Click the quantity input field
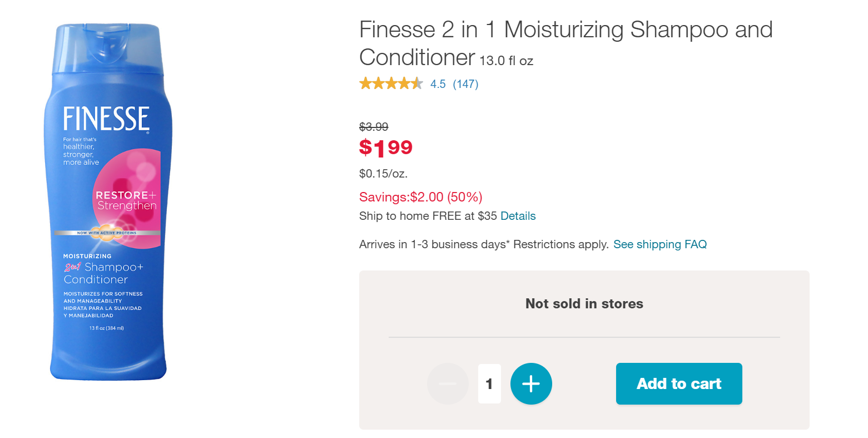 (489, 383)
